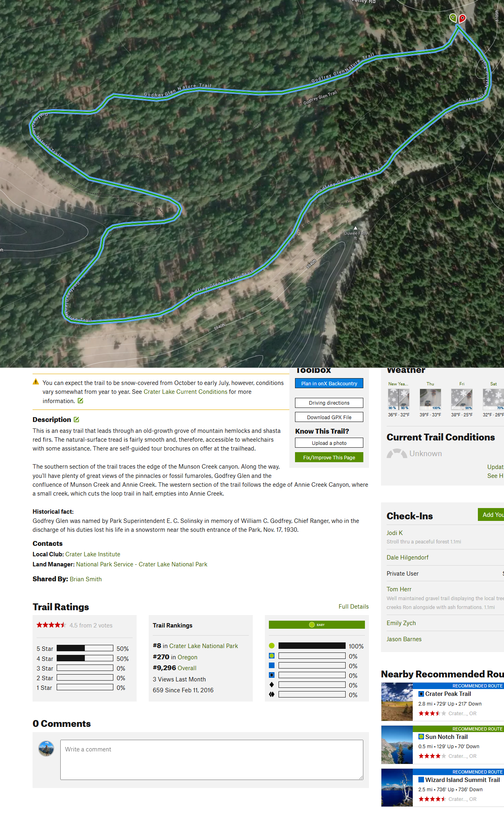This screenshot has height=821, width=504.
Task: Open the Crater Peak Trail thumbnail
Action: tap(397, 702)
